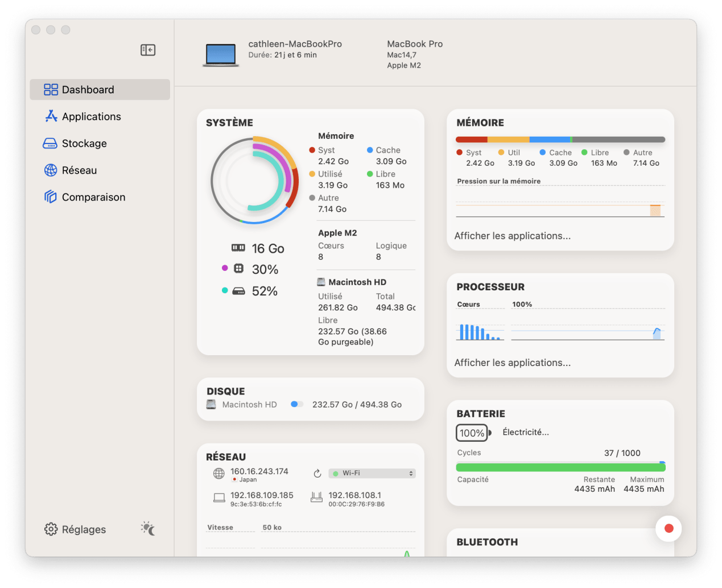Click the blue Cache dot in Mémoire card
This screenshot has height=588, width=722.
[543, 153]
